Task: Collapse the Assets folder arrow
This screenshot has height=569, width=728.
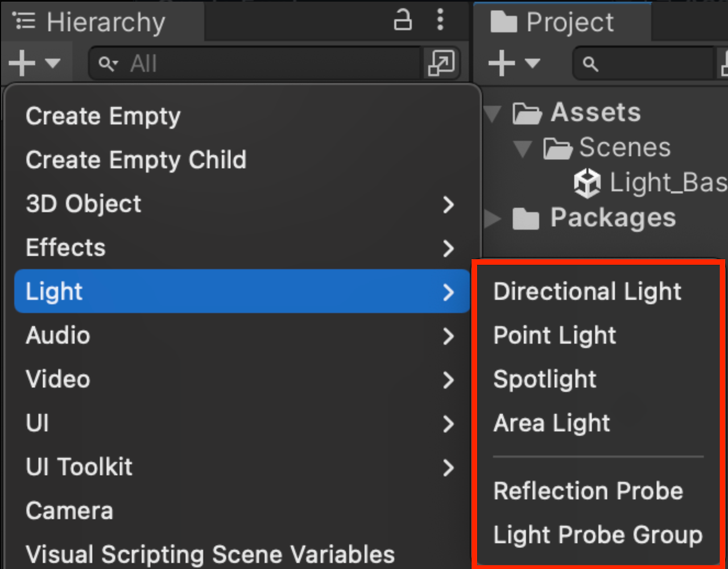Action: click(x=493, y=114)
